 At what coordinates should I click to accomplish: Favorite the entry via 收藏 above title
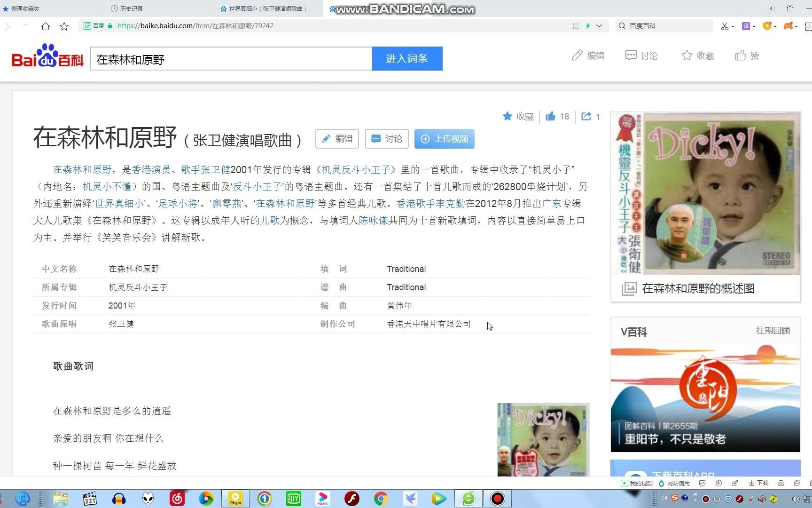(518, 116)
